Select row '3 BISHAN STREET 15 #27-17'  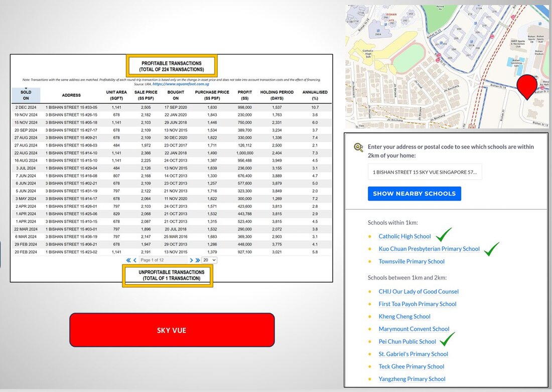click(x=172, y=130)
